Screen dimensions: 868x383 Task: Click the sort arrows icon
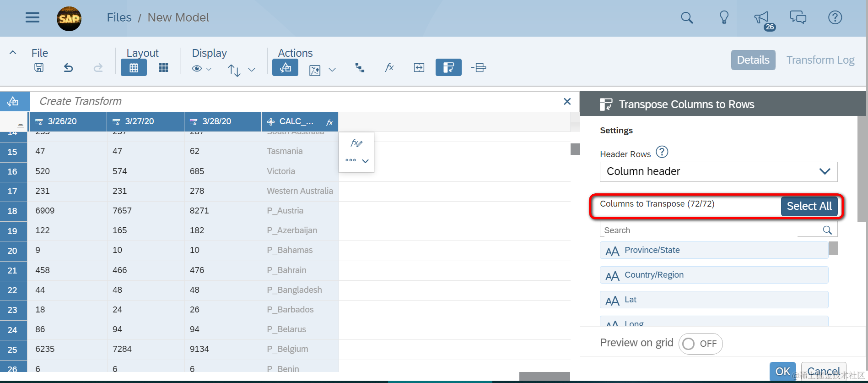(x=234, y=70)
